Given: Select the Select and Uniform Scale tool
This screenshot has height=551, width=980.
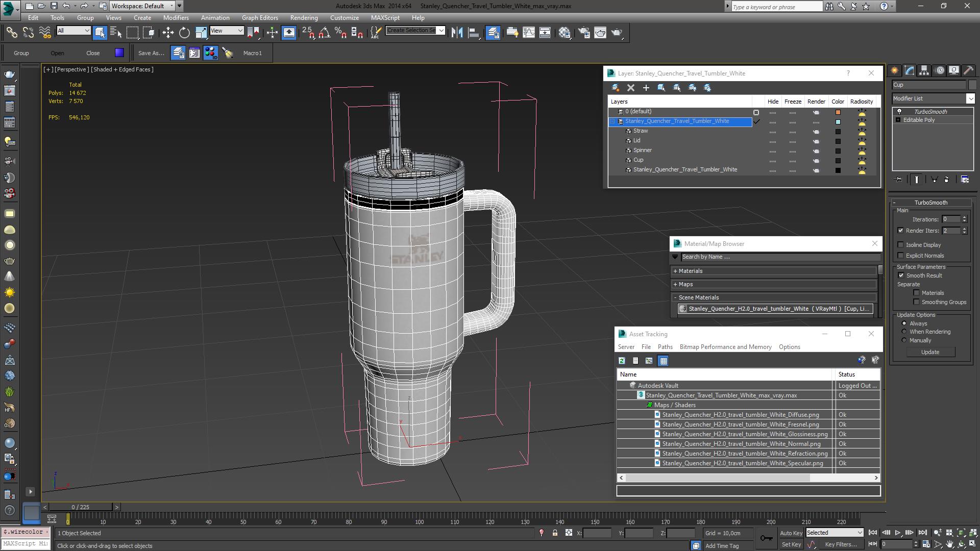Looking at the screenshot, I should tap(201, 33).
